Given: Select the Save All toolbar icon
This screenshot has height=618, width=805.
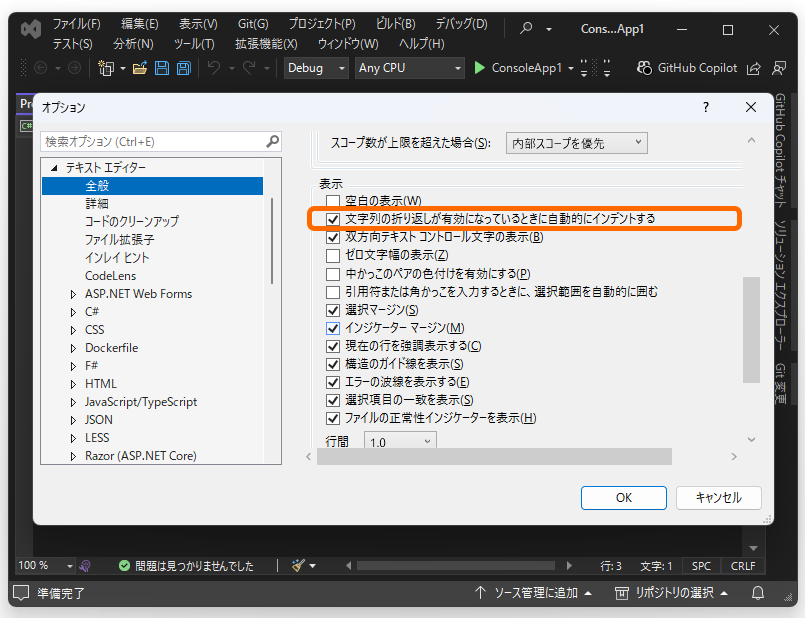Looking at the screenshot, I should point(183,67).
